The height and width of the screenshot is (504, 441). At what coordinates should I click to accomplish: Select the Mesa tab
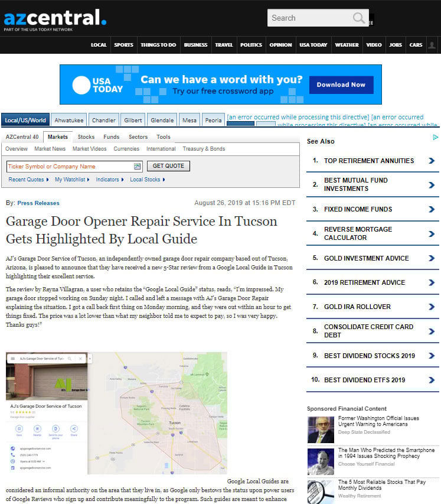coord(190,120)
